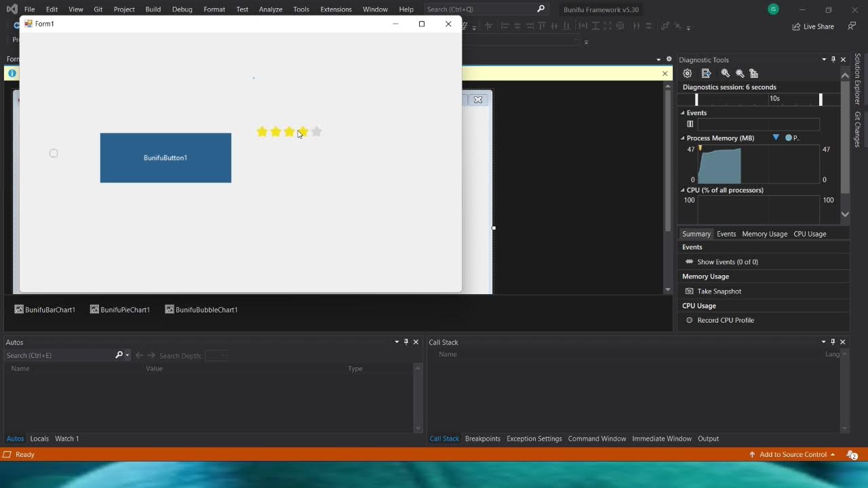Viewport: 868px width, 488px height.
Task: Click the Take Snapshot camera icon
Action: 690,291
